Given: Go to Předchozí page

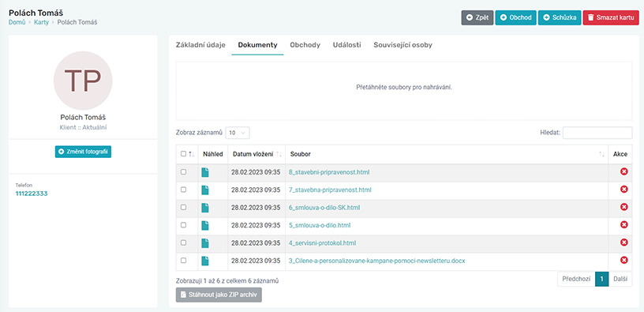Looking at the screenshot, I should coord(576,279).
